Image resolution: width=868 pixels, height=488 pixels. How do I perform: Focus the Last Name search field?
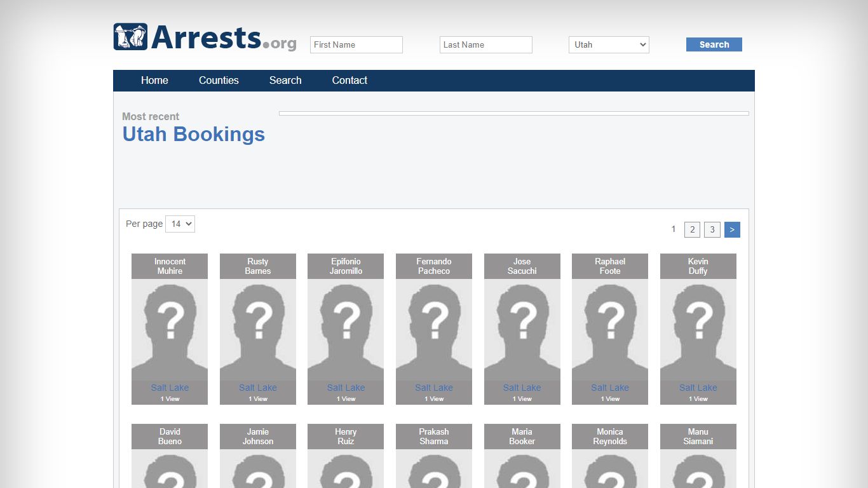coord(486,44)
